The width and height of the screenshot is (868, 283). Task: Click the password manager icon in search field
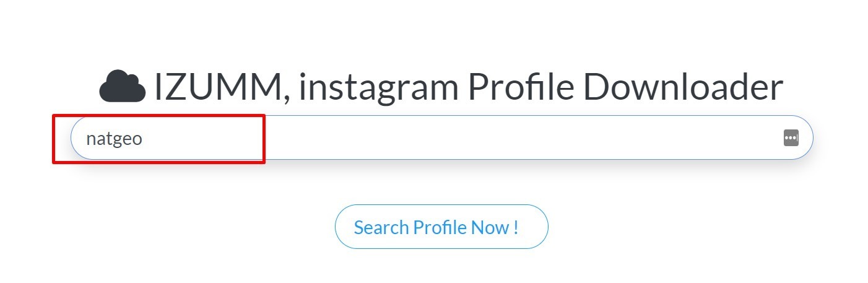pyautogui.click(x=791, y=138)
